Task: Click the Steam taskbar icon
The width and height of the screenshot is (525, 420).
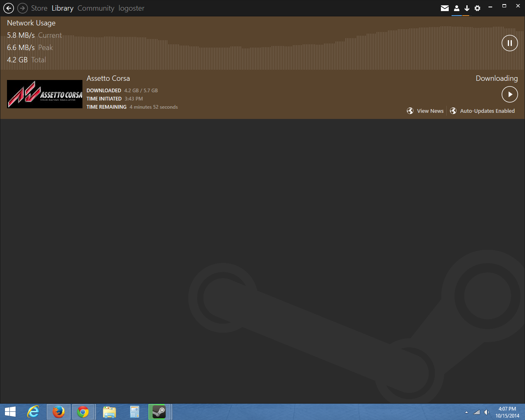Action: [x=159, y=412]
